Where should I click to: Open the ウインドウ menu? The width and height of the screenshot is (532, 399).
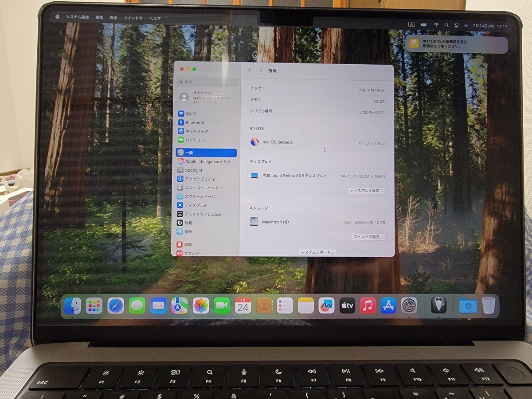pos(133,18)
